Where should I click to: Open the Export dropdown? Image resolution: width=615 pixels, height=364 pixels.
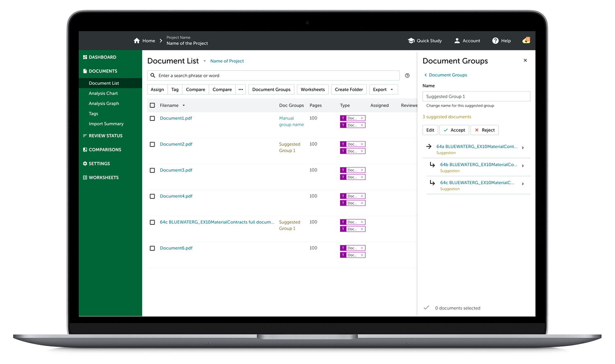tap(383, 90)
